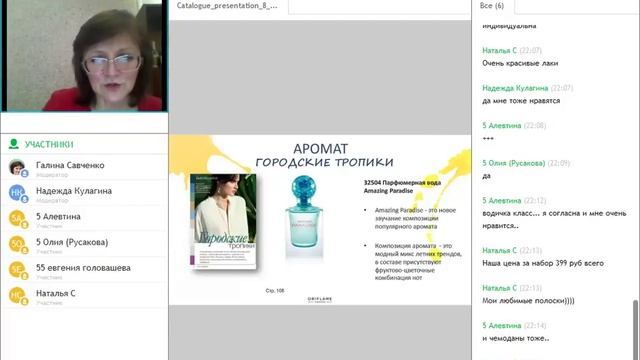This screenshot has width=640, height=360.
Task: Select participant 55 евгения головашева
Action: tap(84, 270)
